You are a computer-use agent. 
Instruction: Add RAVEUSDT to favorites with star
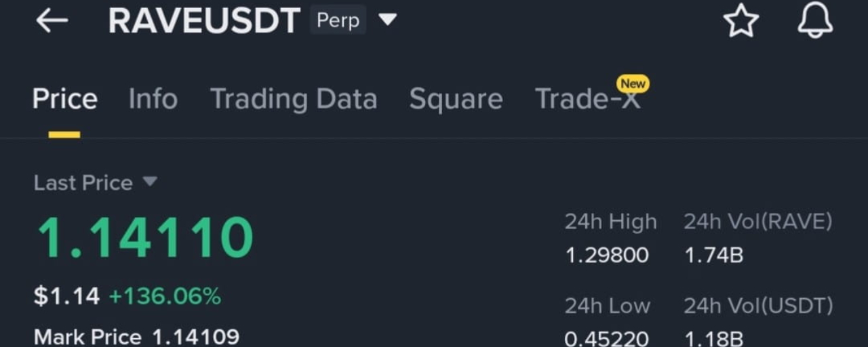coord(741,21)
